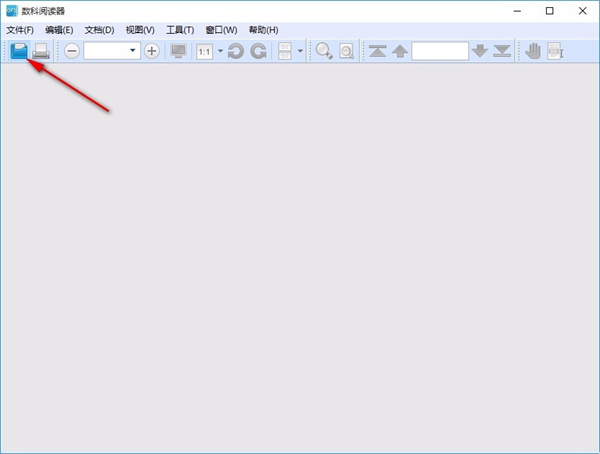Open the 帮助(H) menu
The height and width of the screenshot is (454, 600).
262,30
